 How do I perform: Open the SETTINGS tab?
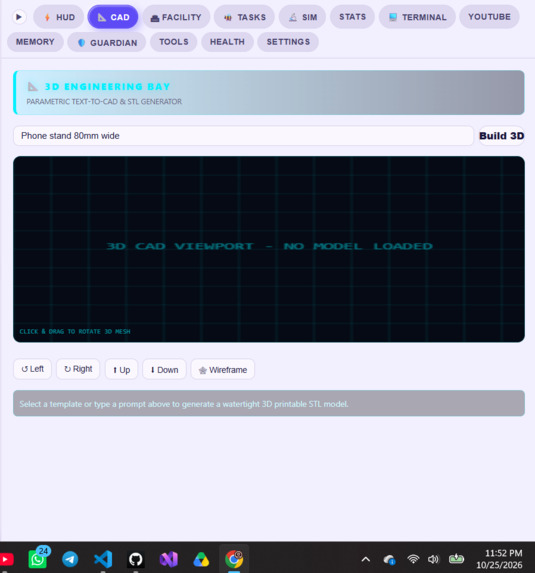click(x=288, y=42)
